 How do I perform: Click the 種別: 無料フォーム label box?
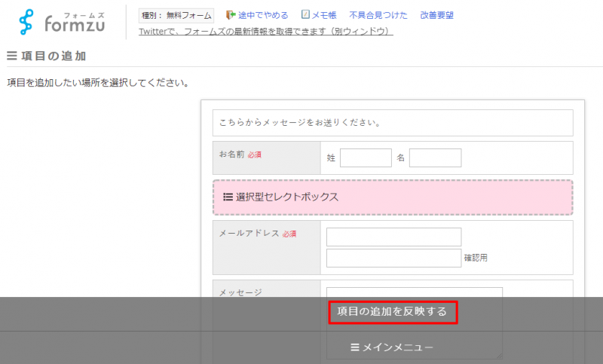click(x=176, y=15)
